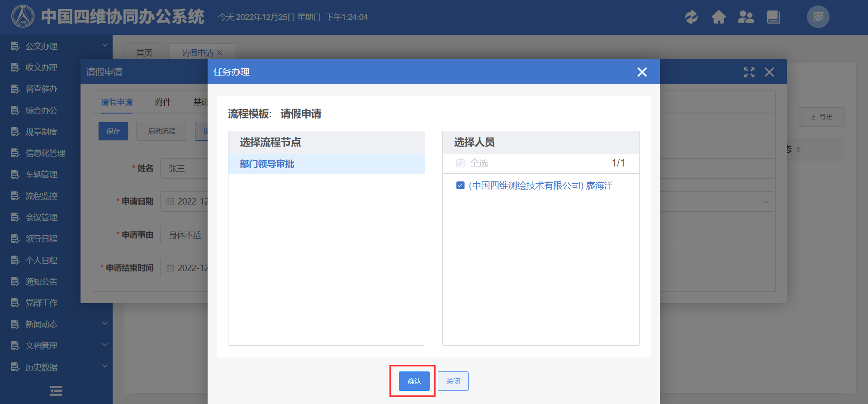Open 会议管理 in the sidebar

pyautogui.click(x=41, y=217)
